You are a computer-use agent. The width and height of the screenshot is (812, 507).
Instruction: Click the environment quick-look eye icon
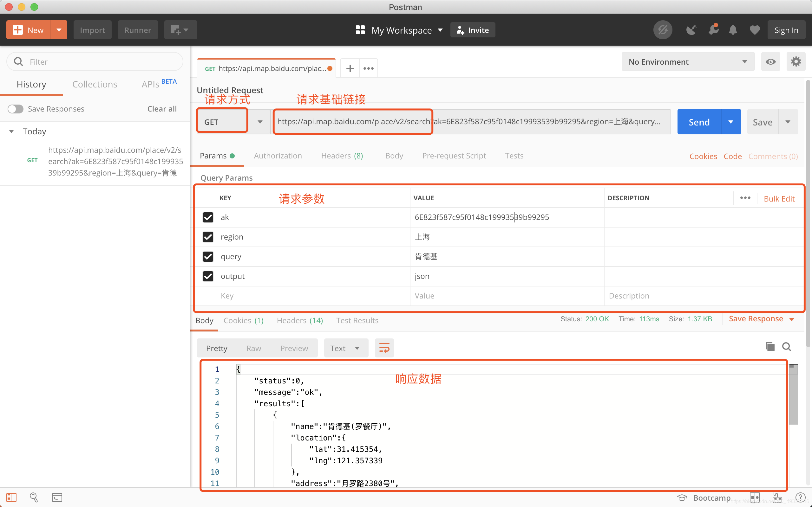point(770,61)
